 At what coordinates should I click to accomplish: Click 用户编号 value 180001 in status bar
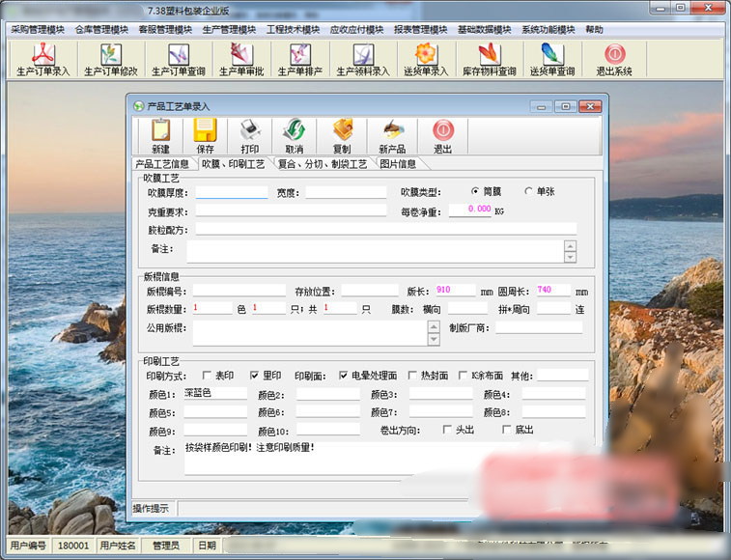point(73,546)
